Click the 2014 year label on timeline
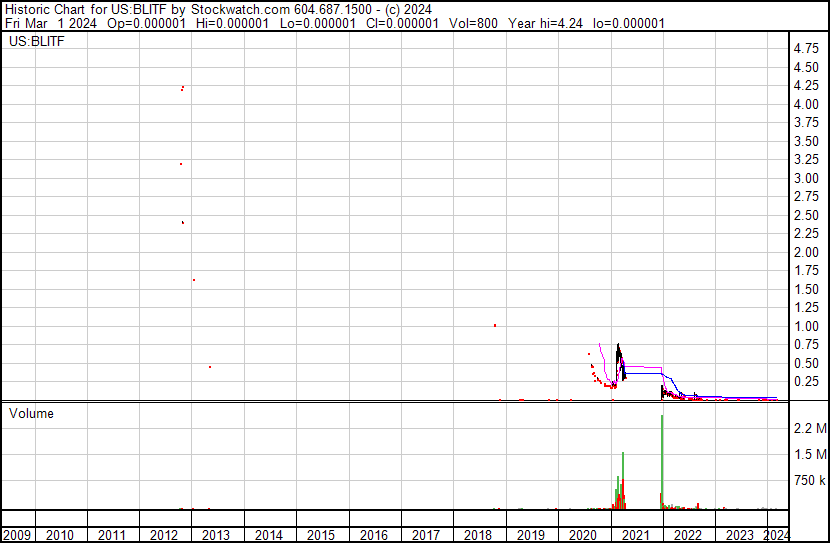This screenshot has height=543, width=830. point(269,535)
